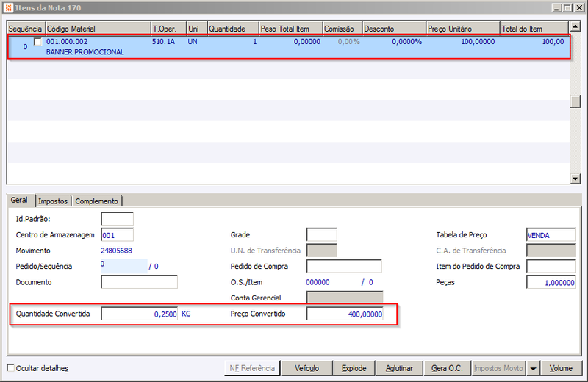Click the Veículo button
Screen dimensions: 588x382
coord(306,368)
